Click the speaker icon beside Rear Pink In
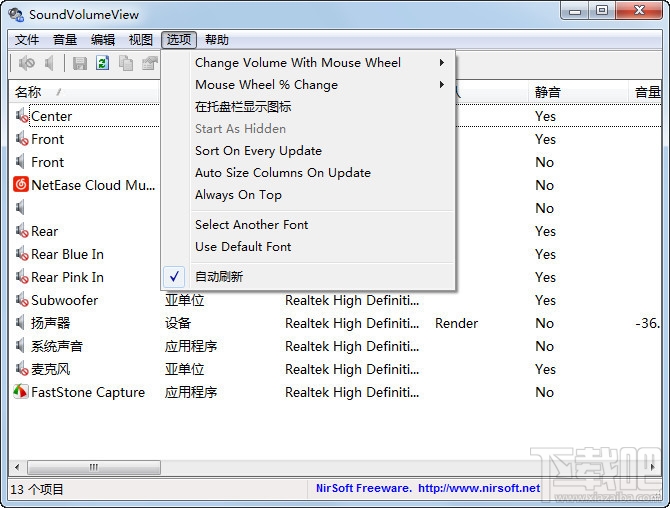This screenshot has height=508, width=670. click(x=22, y=277)
